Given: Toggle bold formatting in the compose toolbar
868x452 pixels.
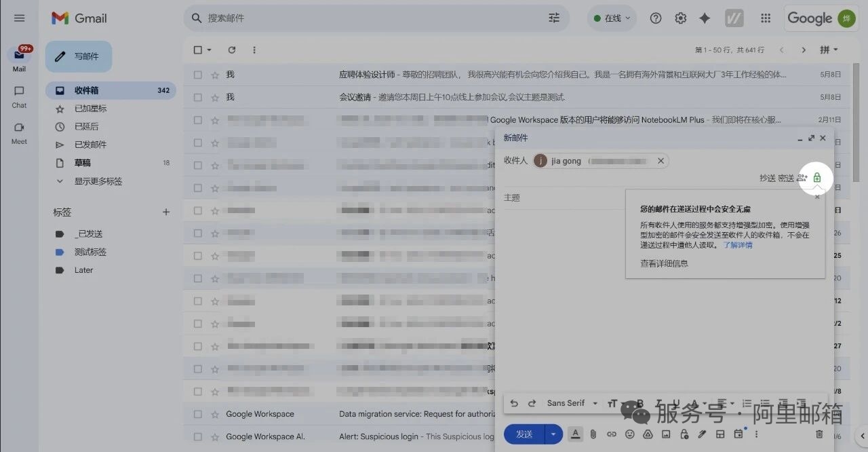Looking at the screenshot, I should click(x=639, y=402).
